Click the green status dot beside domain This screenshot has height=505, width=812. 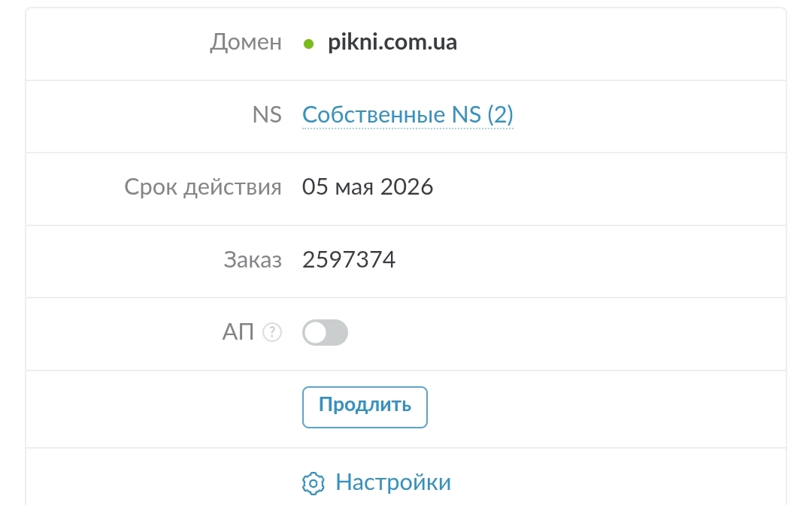(308, 44)
